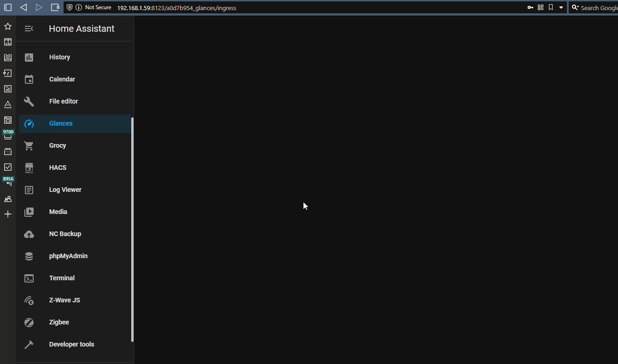Click the HACS icon in the sidebar

(29, 168)
